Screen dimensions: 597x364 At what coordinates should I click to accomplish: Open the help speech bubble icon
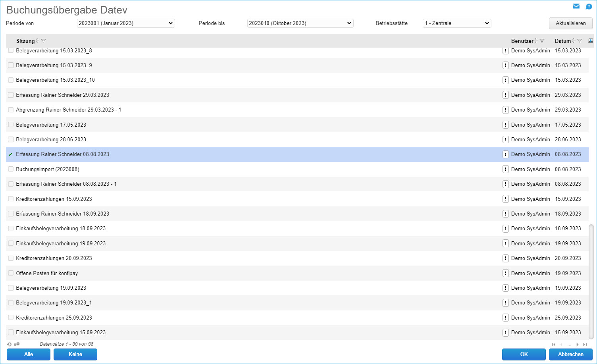pos(589,6)
